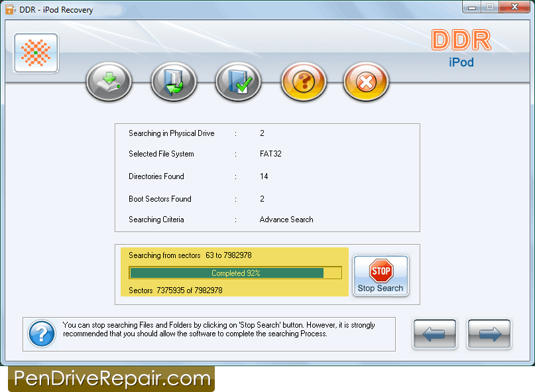Image resolution: width=535 pixels, height=392 pixels.
Task: Click the 'Advance Search' value
Action: click(x=286, y=220)
